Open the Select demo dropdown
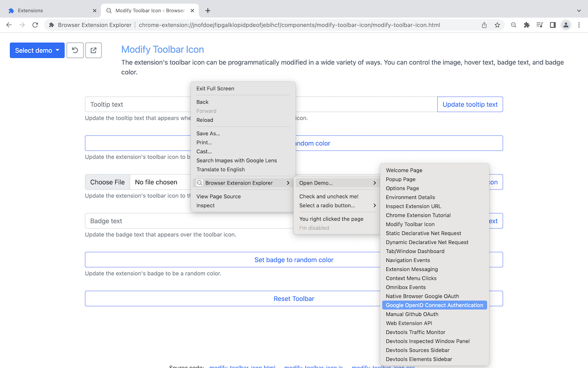This screenshot has height=368, width=588. coord(37,50)
